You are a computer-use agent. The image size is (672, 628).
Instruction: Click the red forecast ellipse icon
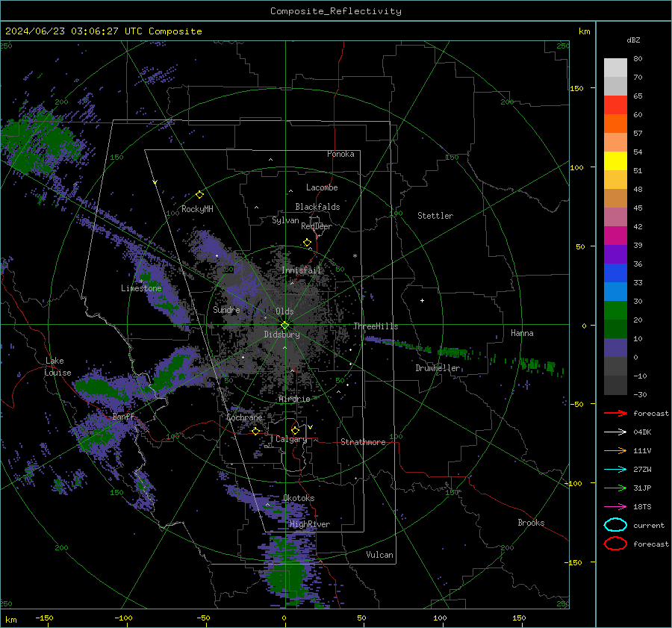[x=615, y=544]
